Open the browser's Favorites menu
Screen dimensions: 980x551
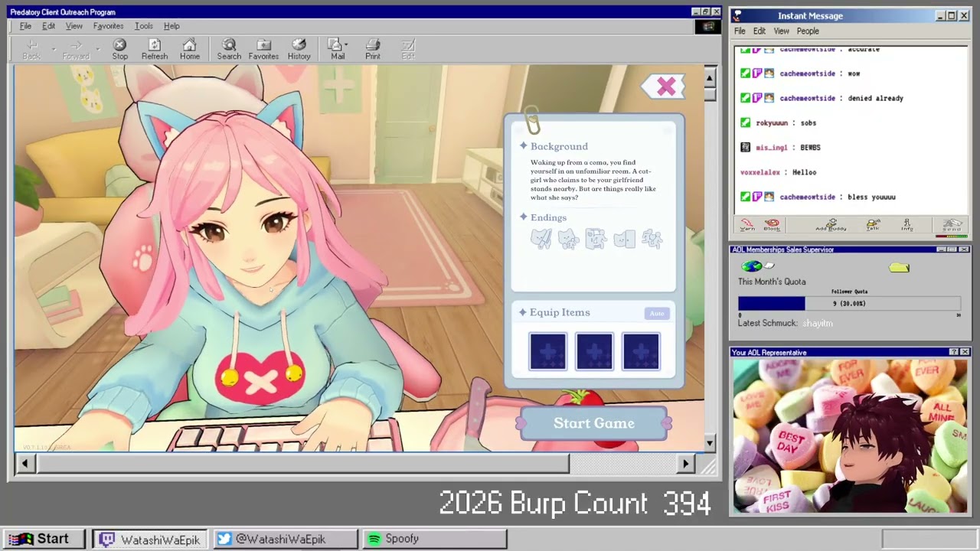point(108,26)
